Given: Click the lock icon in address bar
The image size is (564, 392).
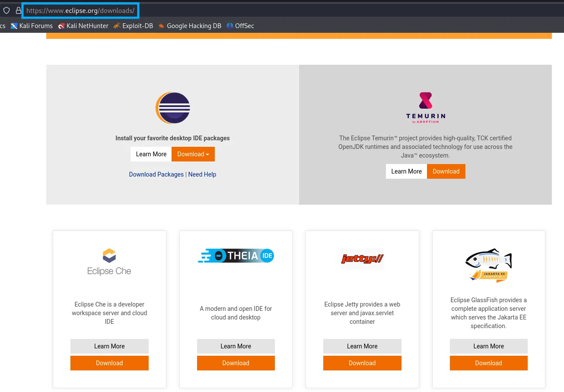Looking at the screenshot, I should click(18, 11).
